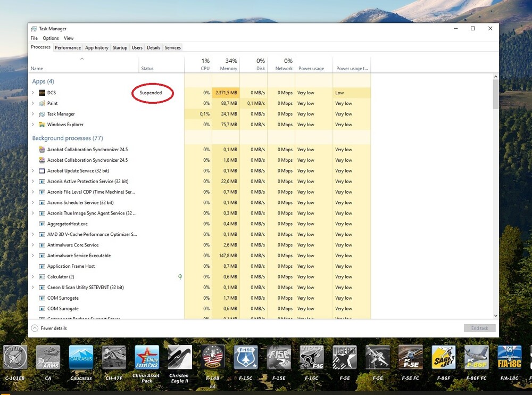Collapse details with Fewer details button
Screen dimensions: 532x395
point(49,328)
